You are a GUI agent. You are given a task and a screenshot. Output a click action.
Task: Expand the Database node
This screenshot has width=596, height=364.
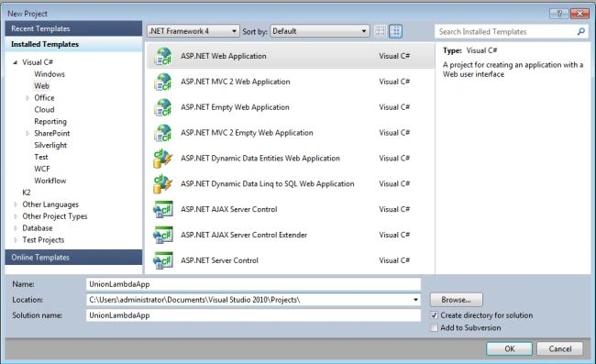(x=16, y=228)
